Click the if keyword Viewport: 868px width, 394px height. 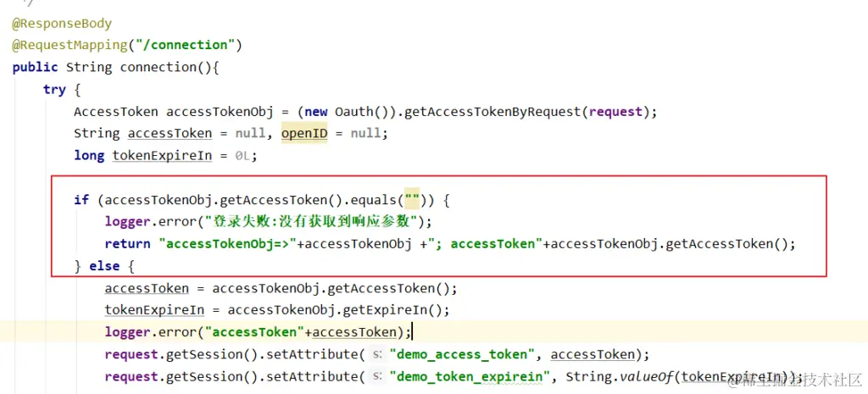coord(81,200)
